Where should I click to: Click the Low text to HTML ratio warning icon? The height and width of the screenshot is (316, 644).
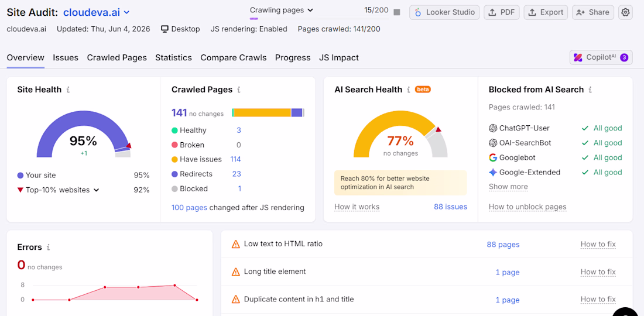236,244
